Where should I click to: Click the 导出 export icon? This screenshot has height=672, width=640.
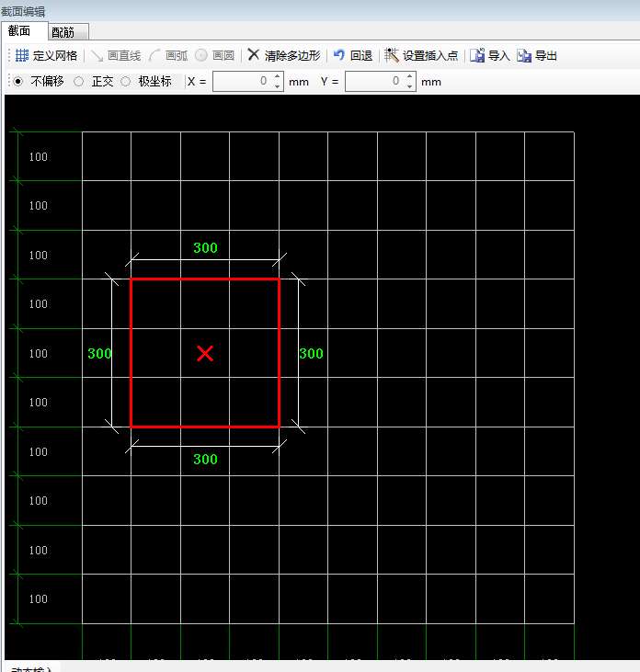pos(524,55)
